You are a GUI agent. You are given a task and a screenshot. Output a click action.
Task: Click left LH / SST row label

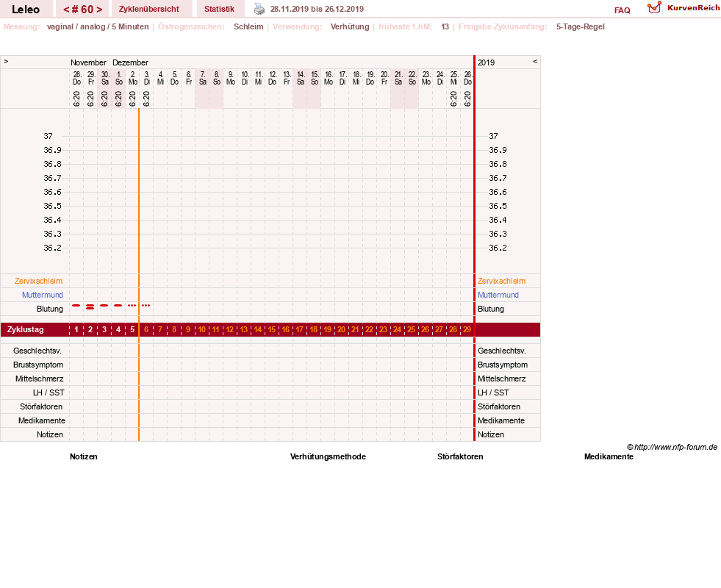click(49, 392)
